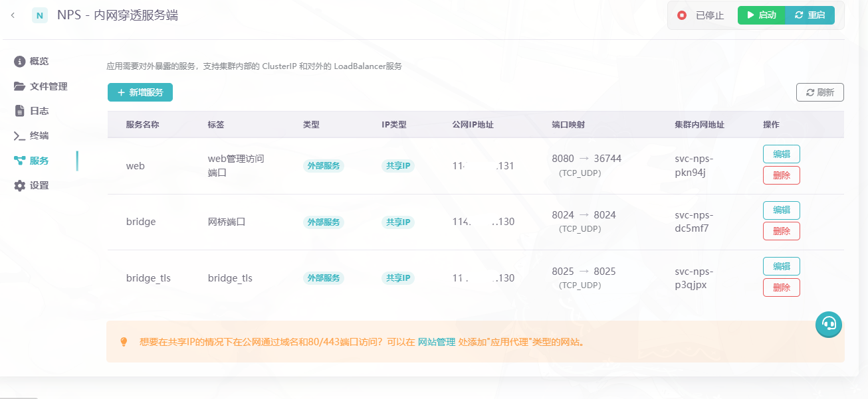Open the floating headset support icon
868x399 pixels.
(828, 325)
